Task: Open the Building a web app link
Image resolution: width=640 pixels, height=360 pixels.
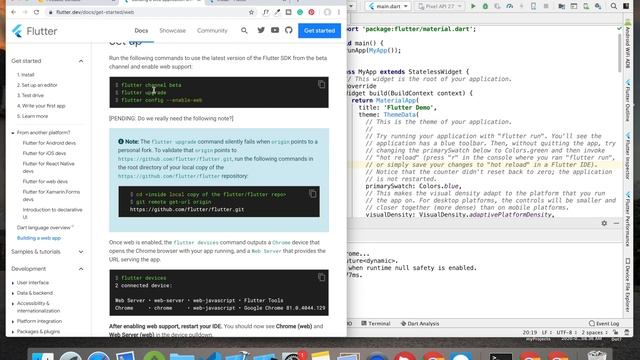Action: coord(39,238)
